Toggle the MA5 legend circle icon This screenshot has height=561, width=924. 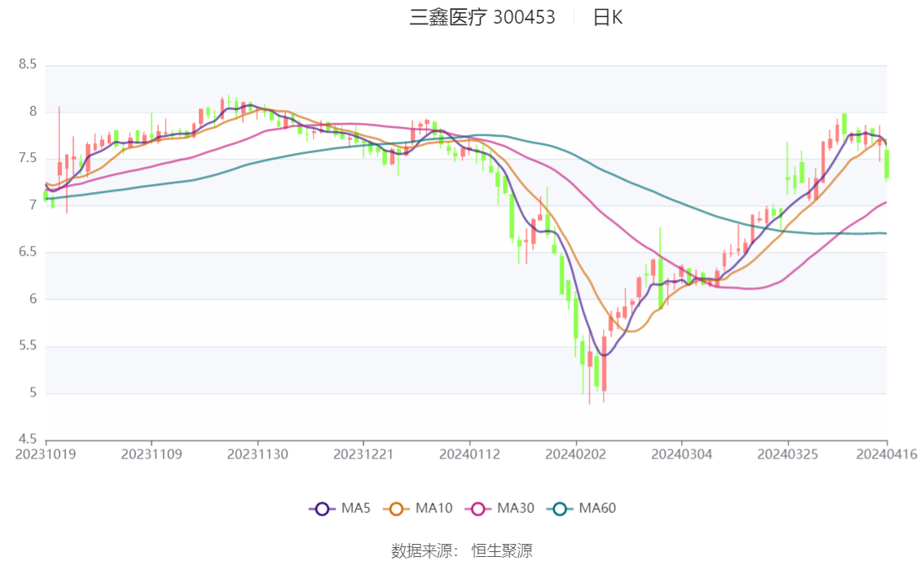[322, 509]
